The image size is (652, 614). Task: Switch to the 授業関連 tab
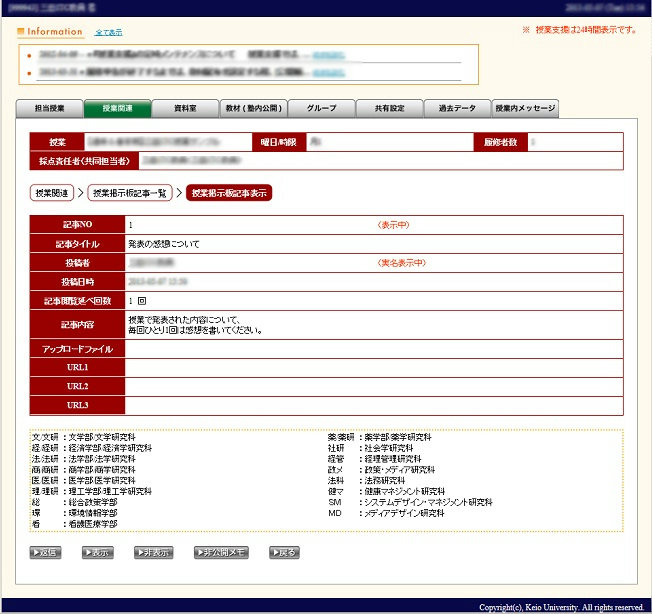[117, 109]
